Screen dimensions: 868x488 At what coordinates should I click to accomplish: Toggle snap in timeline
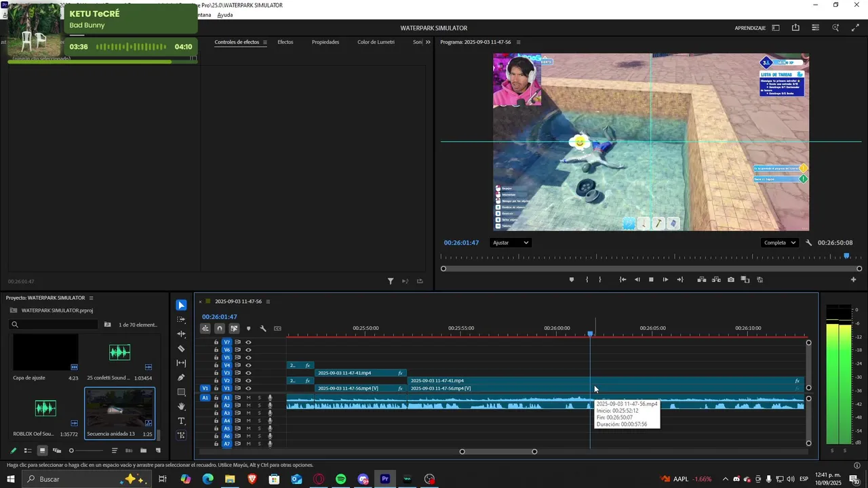tap(219, 329)
